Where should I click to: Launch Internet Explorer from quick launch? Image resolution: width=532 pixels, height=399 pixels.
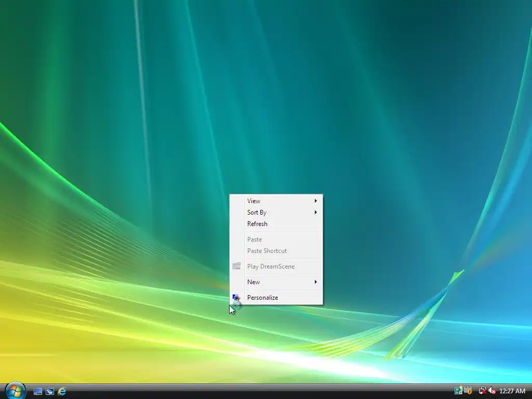point(62,391)
